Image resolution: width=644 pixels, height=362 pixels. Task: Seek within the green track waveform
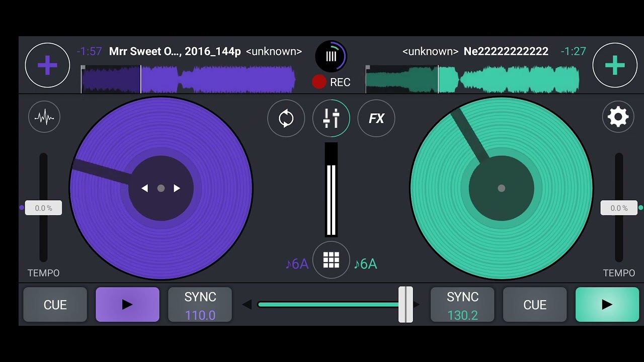[x=472, y=79]
